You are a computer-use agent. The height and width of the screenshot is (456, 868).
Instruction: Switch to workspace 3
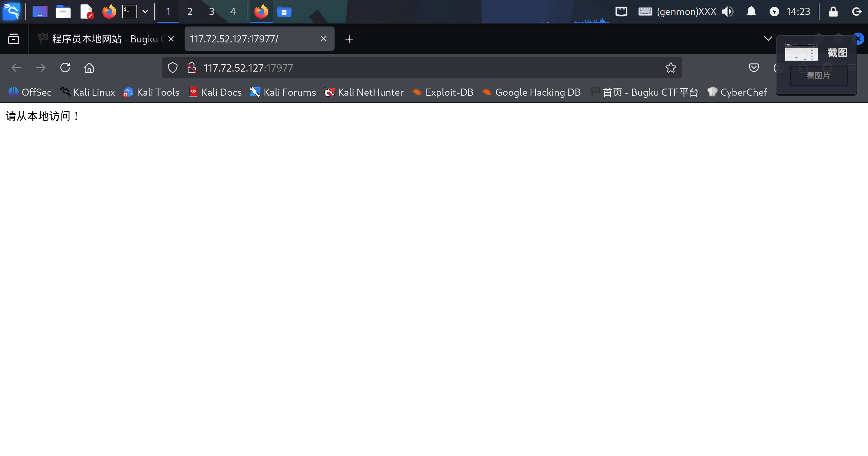pyautogui.click(x=211, y=12)
